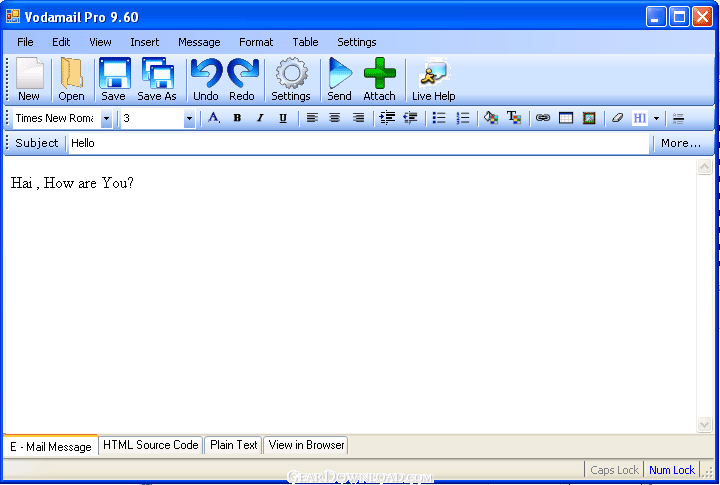This screenshot has width=720, height=485.
Task: Click the Subject label button
Action: coord(37,143)
